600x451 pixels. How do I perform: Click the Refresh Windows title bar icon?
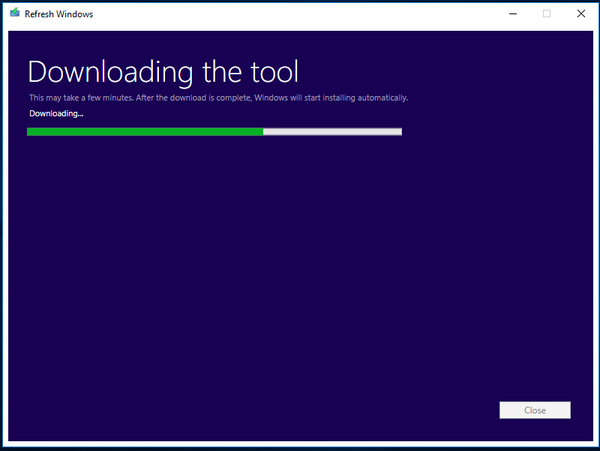tap(15, 13)
